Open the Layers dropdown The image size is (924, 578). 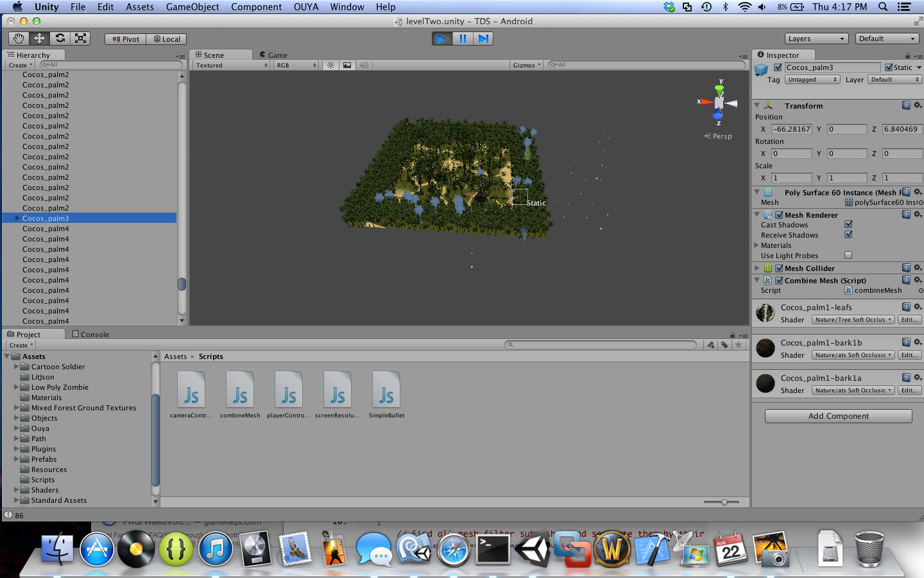pyautogui.click(x=816, y=38)
